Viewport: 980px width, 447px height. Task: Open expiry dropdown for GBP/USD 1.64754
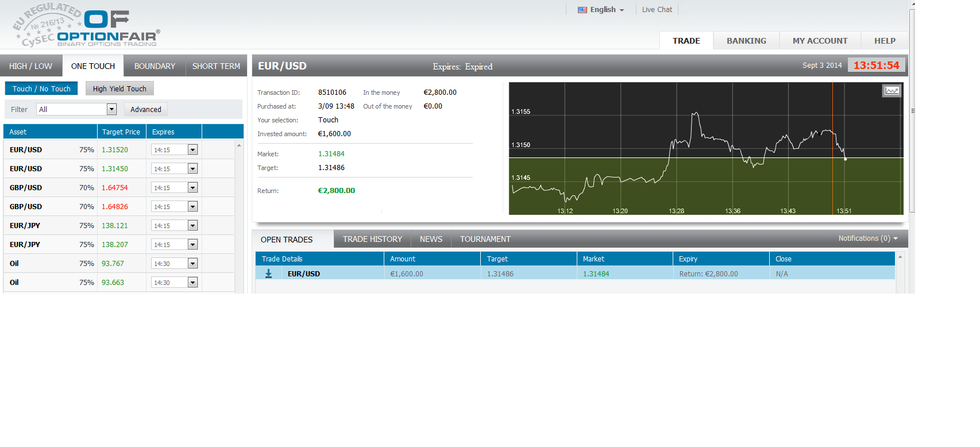[175, 188]
